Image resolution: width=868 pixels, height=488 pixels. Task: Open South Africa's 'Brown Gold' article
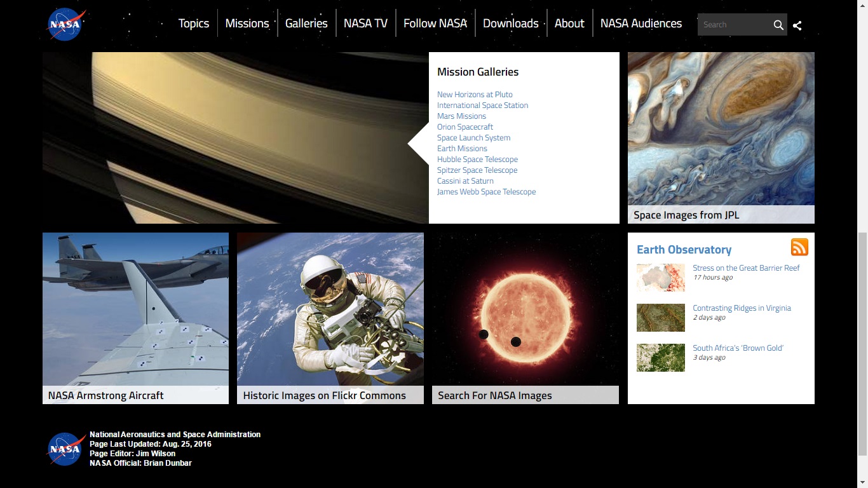tap(738, 348)
